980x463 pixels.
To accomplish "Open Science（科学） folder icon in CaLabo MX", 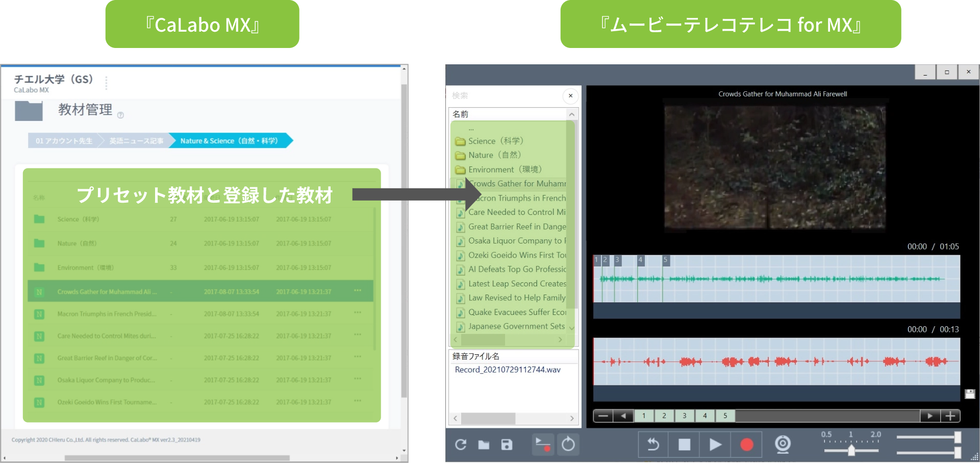I will click(39, 219).
